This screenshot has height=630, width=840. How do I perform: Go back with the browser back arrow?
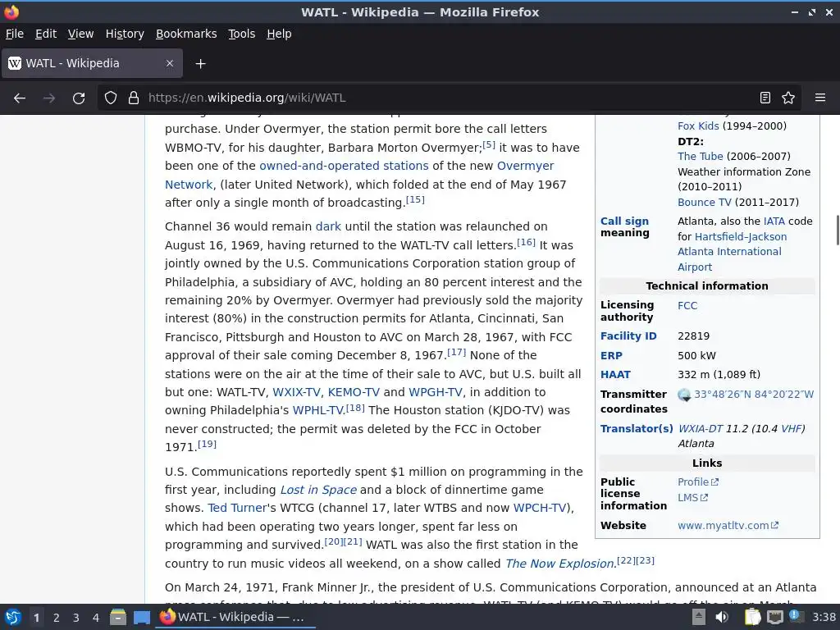(20, 98)
